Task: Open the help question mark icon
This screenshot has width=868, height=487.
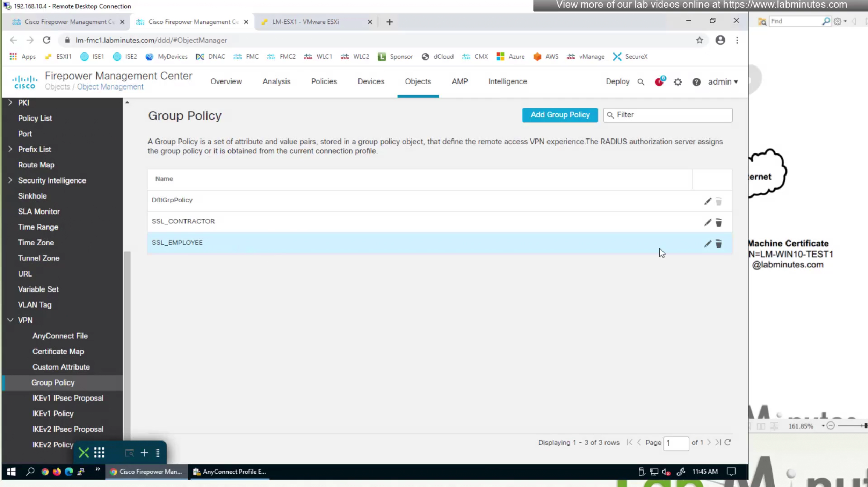Action: click(x=696, y=82)
